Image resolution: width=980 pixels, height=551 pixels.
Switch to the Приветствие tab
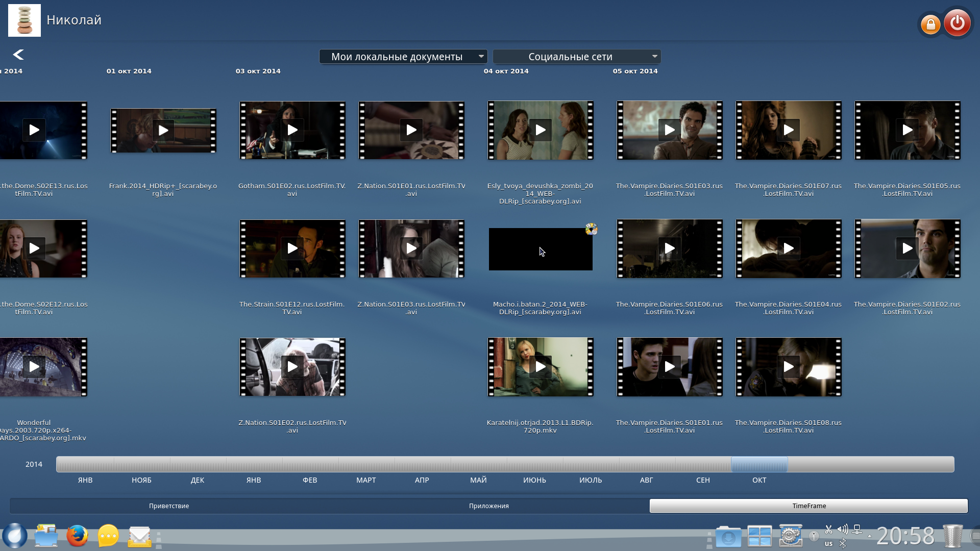click(169, 506)
